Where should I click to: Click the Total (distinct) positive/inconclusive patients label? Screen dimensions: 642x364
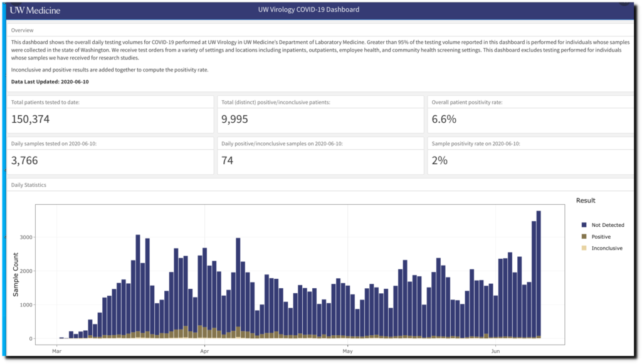(x=276, y=102)
